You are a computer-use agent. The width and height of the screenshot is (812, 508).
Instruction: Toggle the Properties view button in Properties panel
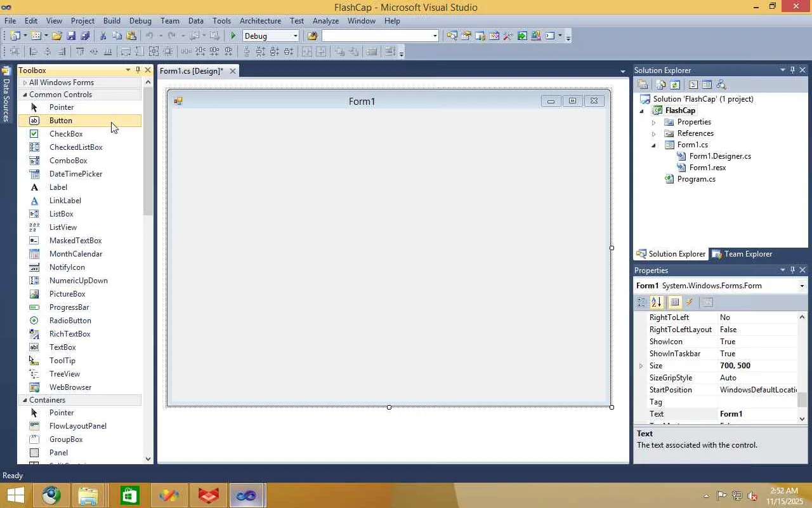pyautogui.click(x=675, y=302)
